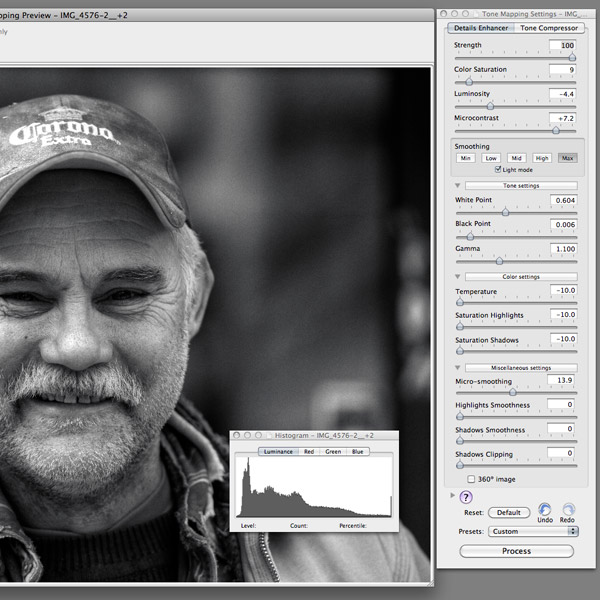
Task: Collapse the Color settings section triangle
Action: pyautogui.click(x=457, y=277)
